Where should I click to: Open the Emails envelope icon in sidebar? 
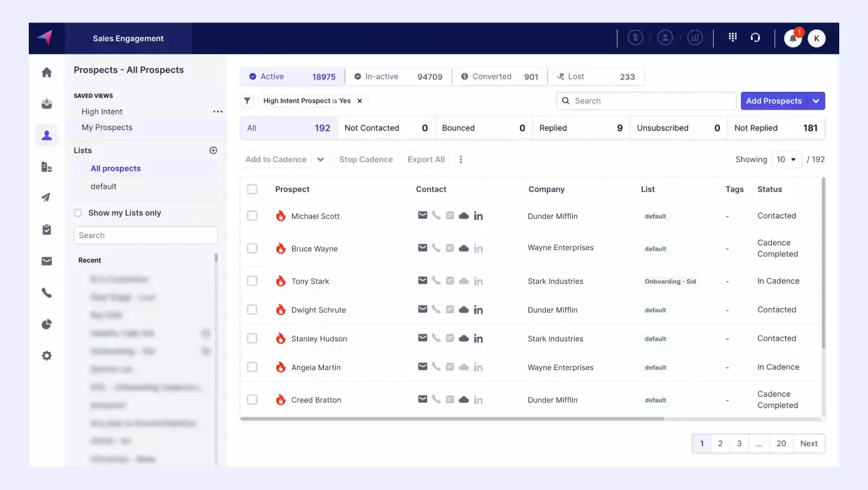pyautogui.click(x=46, y=261)
